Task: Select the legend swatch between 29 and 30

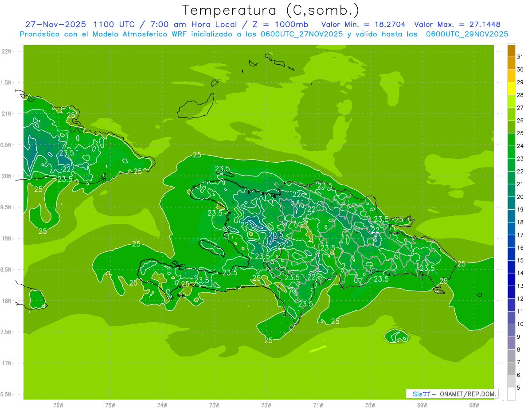Action: coord(511,76)
